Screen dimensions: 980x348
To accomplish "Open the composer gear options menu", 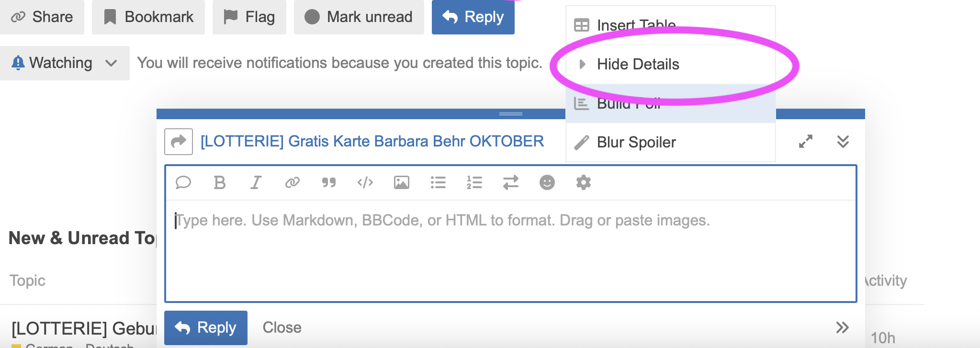I will pos(584,182).
